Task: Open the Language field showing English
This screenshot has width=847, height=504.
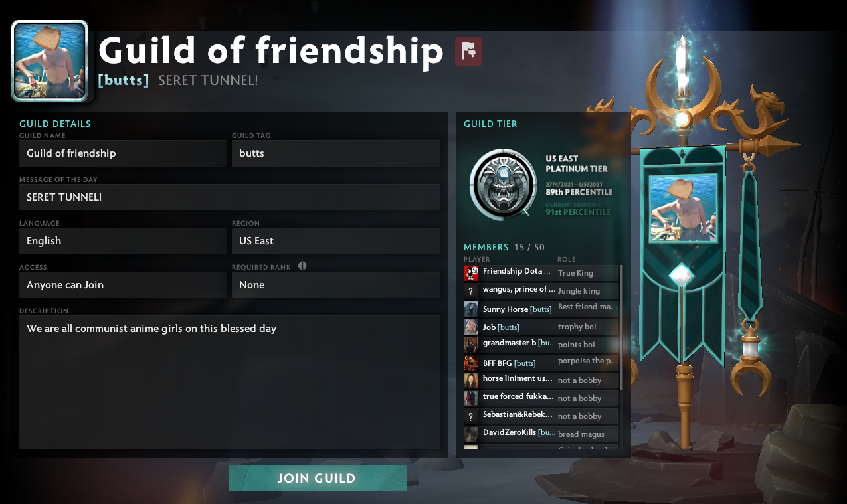Action: 123,241
